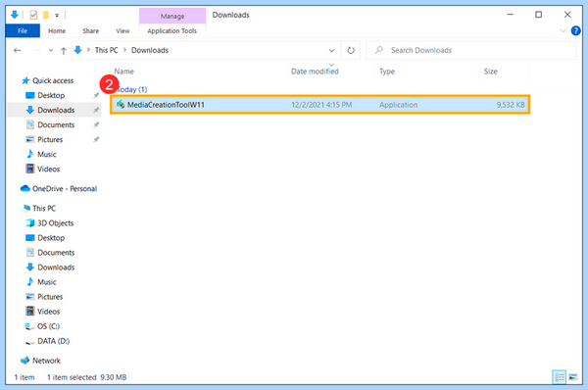Open the DATA (D:) drive
This screenshot has width=588, height=390.
[53, 341]
